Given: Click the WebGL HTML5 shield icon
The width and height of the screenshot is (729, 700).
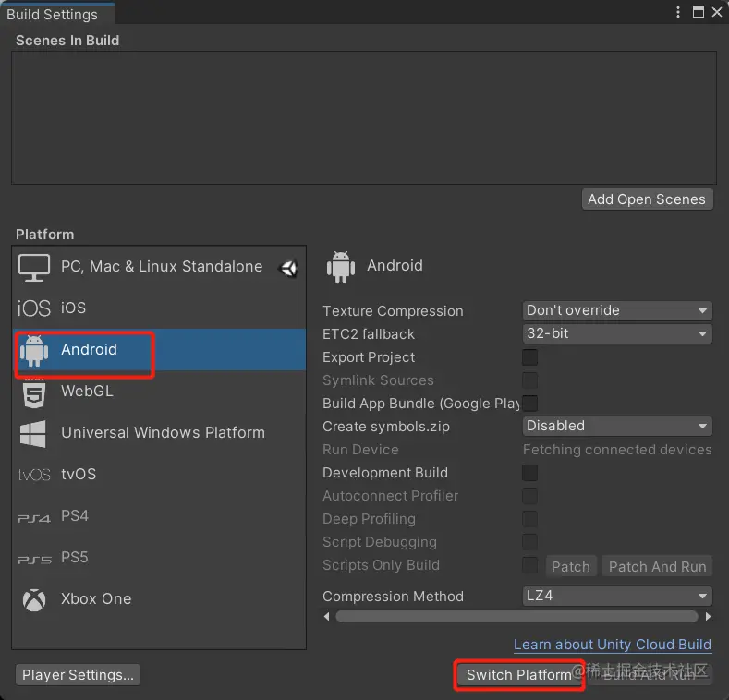Looking at the screenshot, I should coord(34,393).
